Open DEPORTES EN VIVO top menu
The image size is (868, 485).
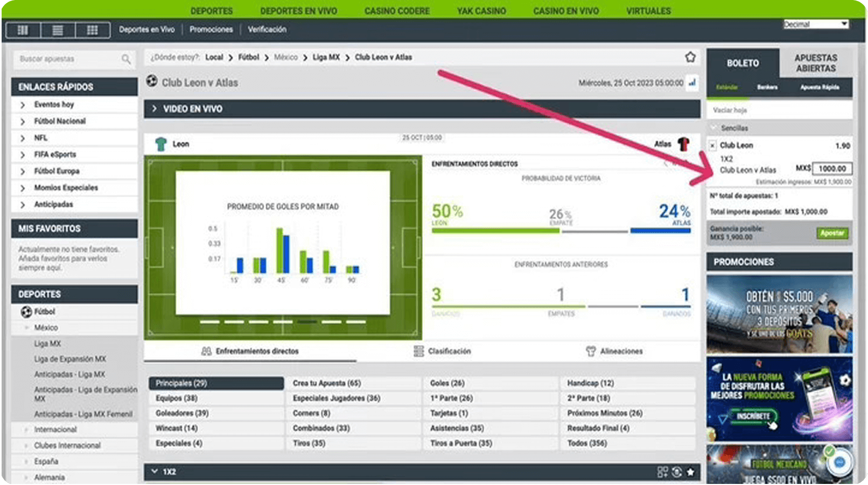(x=299, y=11)
